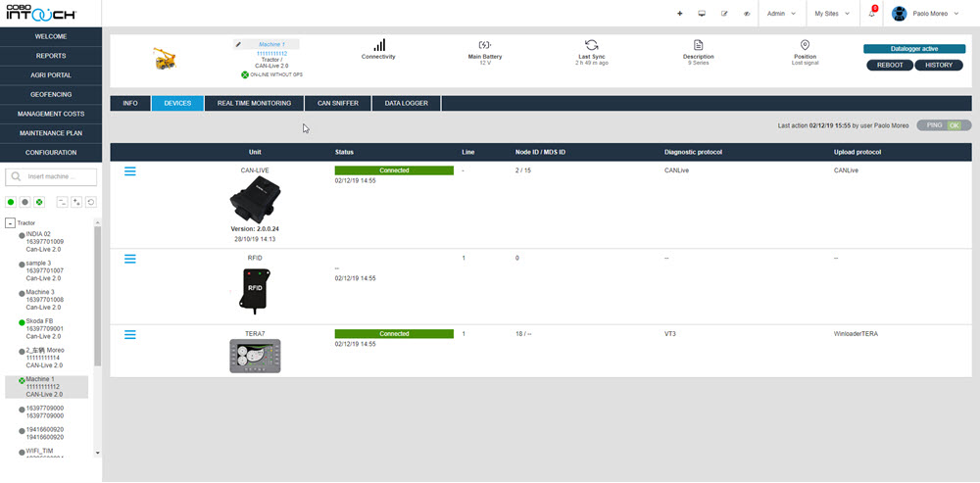Click the crane truck machine image
The height and width of the screenshot is (483, 980).
pos(165,58)
